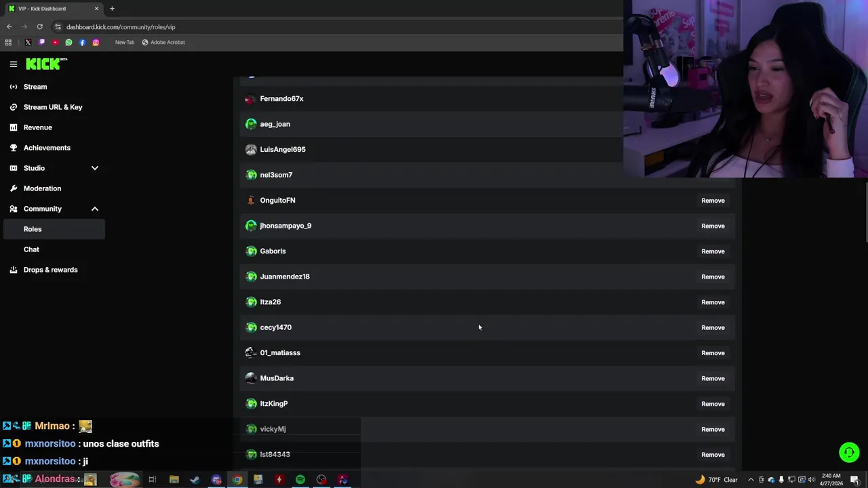Collapse the Community section
Viewport: 868px width, 488px height.
(x=95, y=209)
